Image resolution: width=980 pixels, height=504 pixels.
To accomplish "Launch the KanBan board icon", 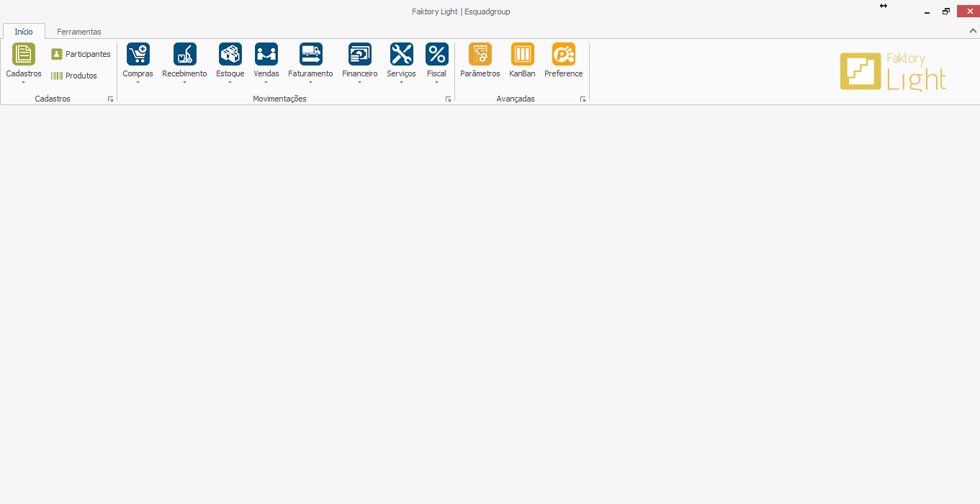I will [522, 54].
